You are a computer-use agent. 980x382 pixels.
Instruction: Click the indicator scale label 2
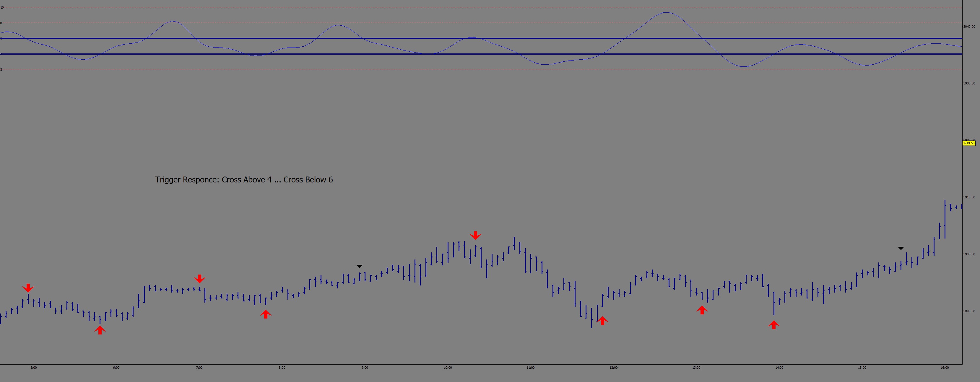(1, 70)
